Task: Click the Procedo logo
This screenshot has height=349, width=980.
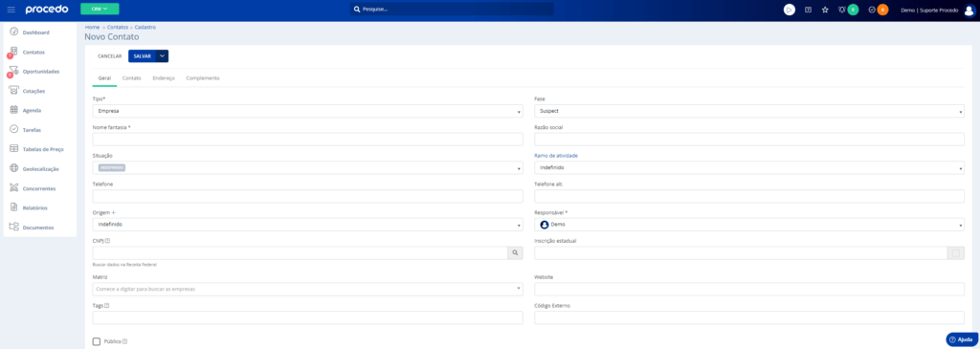Action: [47, 10]
